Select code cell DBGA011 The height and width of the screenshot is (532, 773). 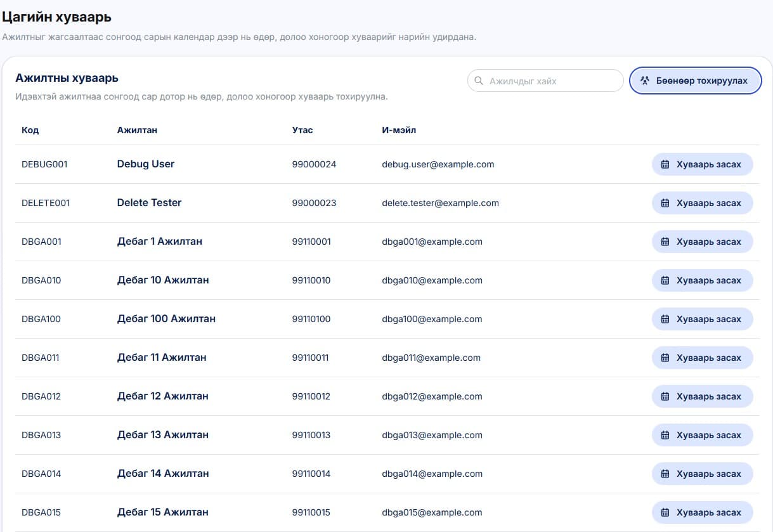click(x=41, y=358)
